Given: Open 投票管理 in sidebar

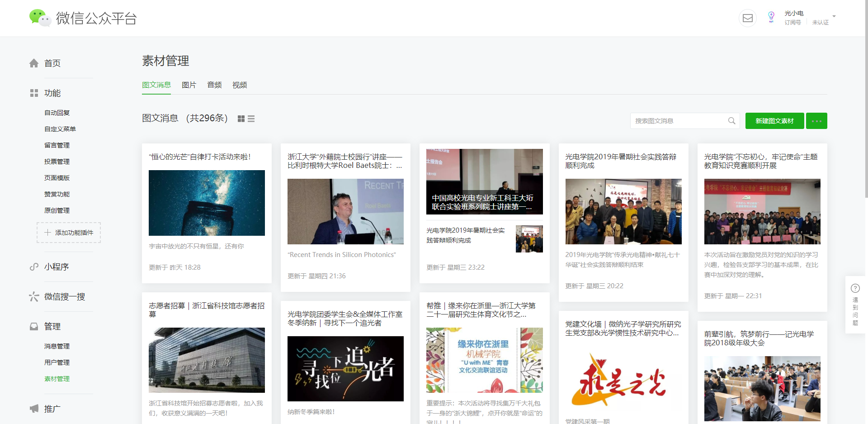Looking at the screenshot, I should tap(57, 162).
